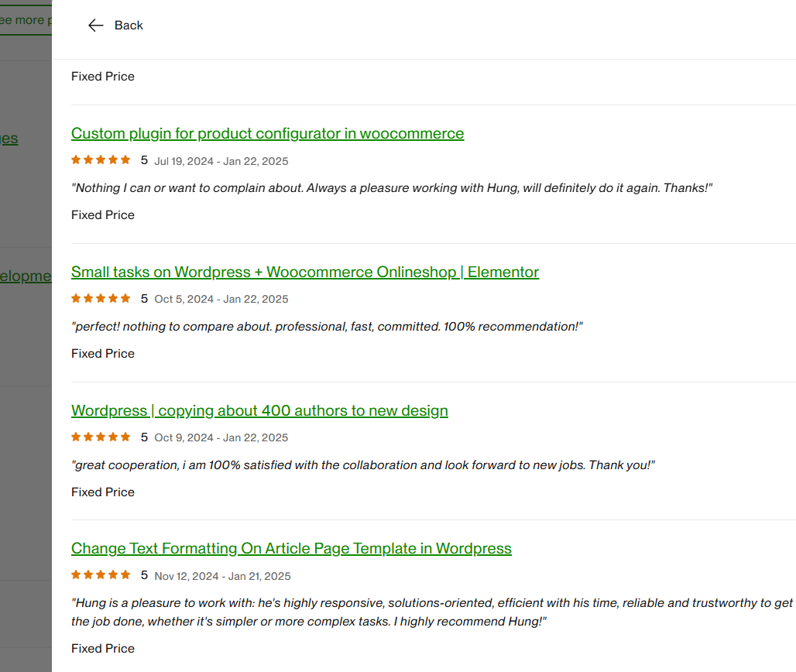Click the Oct 5, 2024 - Jan 22, 2025 date

(221, 300)
